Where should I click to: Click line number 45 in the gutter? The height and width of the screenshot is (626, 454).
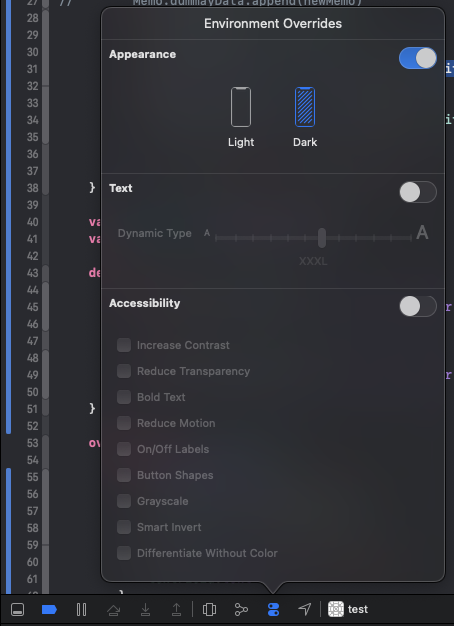tap(33, 307)
